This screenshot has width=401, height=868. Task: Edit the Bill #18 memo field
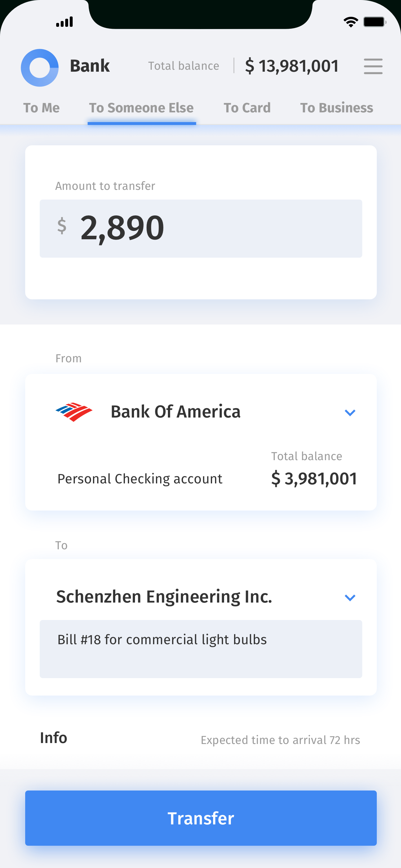[201, 649]
